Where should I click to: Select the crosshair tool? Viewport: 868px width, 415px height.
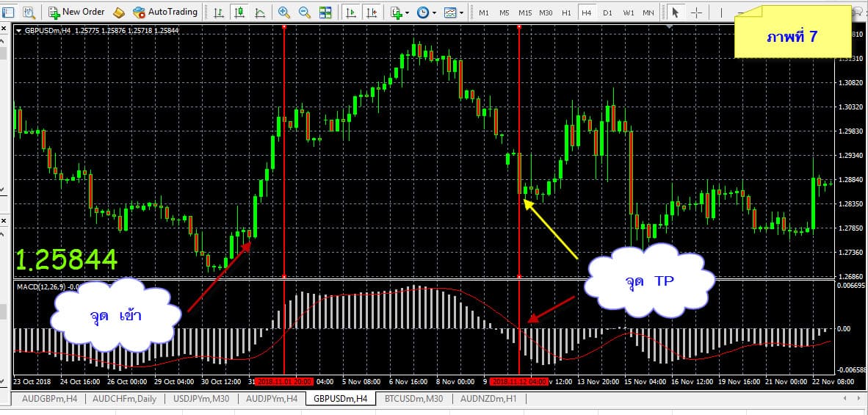click(x=696, y=12)
